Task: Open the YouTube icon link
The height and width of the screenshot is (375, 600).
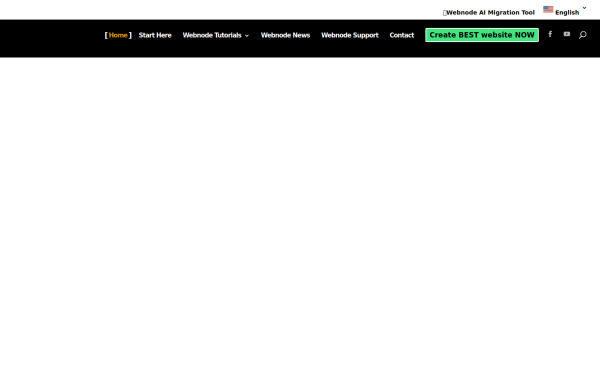Action: (x=567, y=34)
